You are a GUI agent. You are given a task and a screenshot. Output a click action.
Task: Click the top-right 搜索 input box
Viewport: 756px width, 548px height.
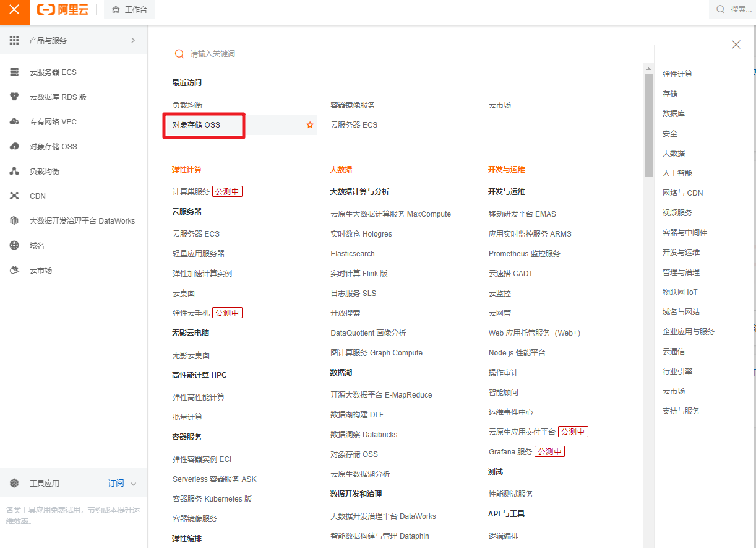point(732,9)
